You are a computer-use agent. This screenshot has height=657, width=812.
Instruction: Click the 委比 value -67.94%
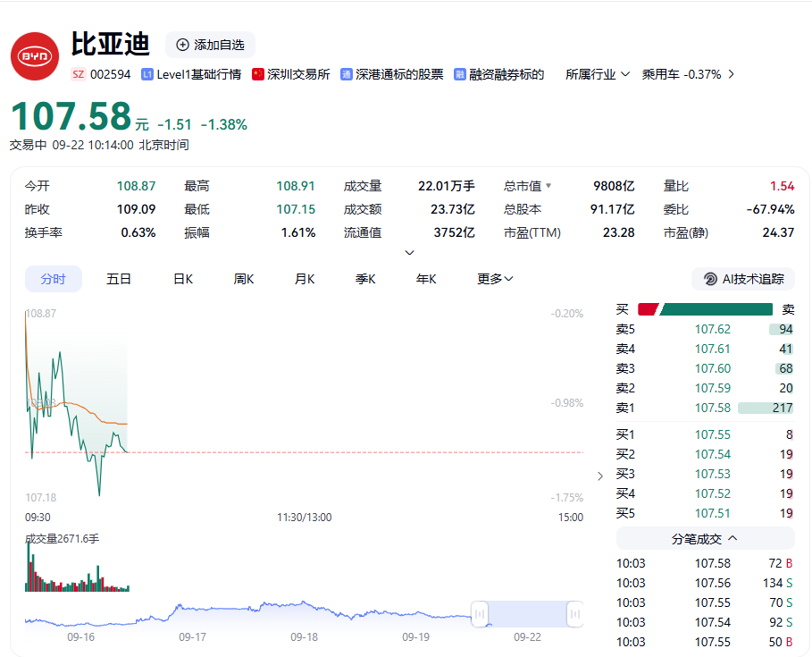(771, 209)
